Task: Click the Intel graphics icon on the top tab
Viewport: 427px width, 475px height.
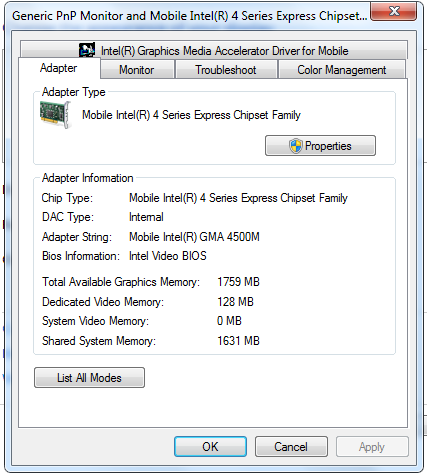Action: 87,50
